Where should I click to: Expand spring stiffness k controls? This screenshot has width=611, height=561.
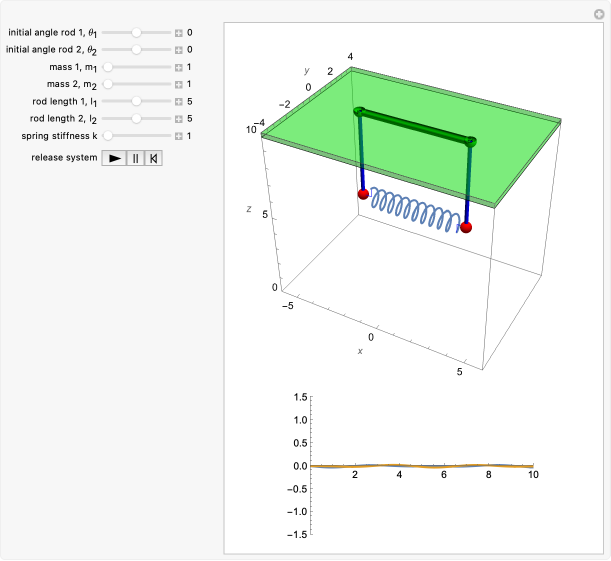click(x=178, y=135)
